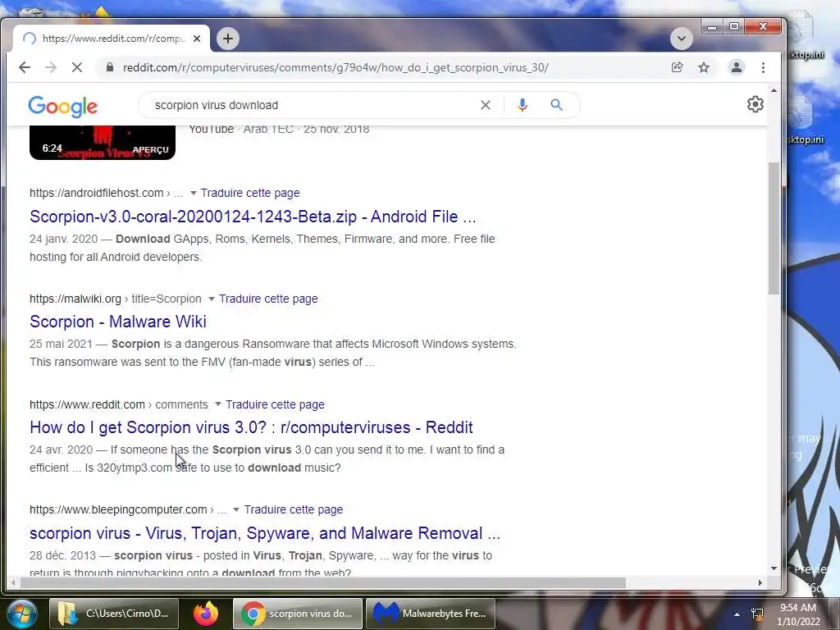The image size is (840, 630).
Task: Expand the reddit.com result options arrow
Action: pos(218,404)
